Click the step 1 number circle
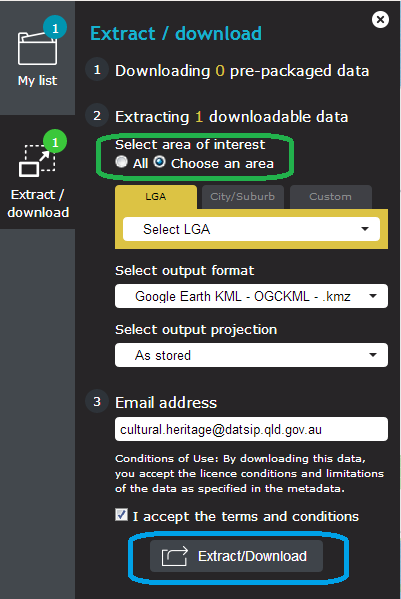The width and height of the screenshot is (401, 599). pyautogui.click(x=97, y=70)
